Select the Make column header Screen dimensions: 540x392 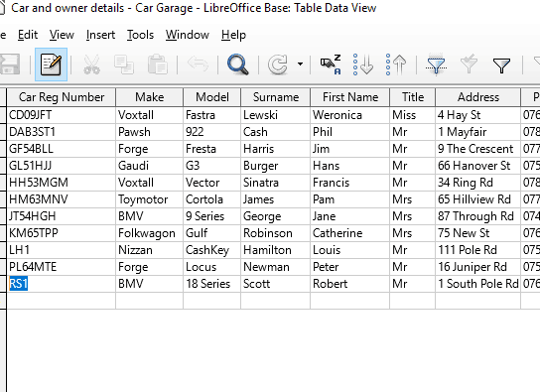click(150, 97)
